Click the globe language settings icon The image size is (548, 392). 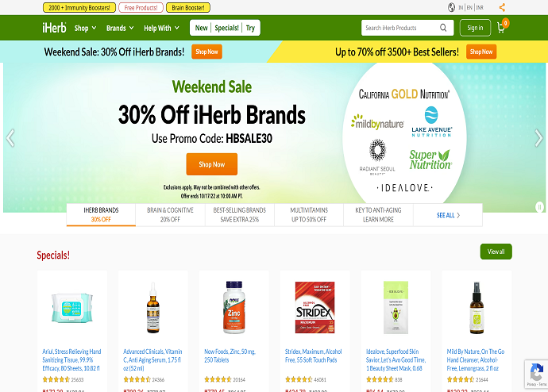click(451, 7)
